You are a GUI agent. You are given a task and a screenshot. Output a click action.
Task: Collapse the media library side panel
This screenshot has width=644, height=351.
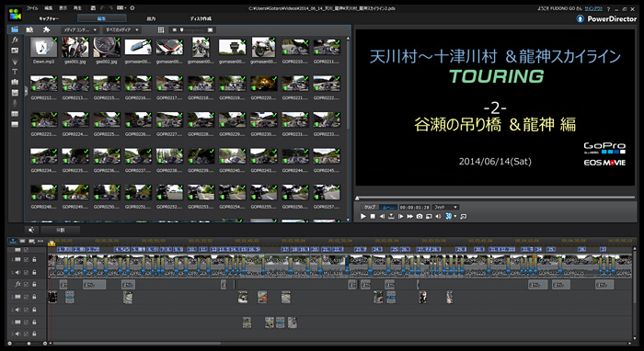[x=26, y=91]
